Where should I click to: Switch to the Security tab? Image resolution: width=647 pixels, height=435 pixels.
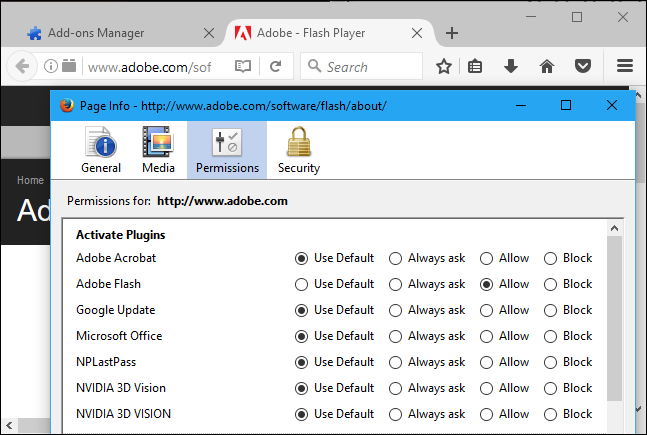(x=298, y=151)
